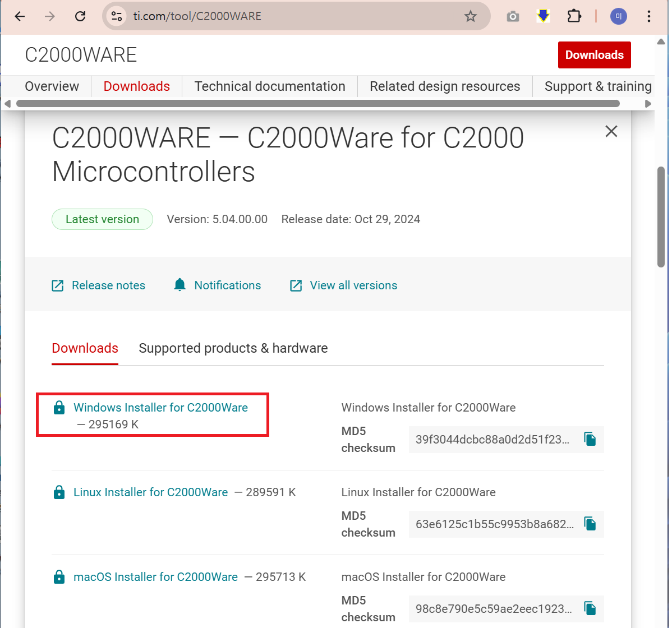Click lock icon beside Linux Installer
The height and width of the screenshot is (628, 672).
coord(59,492)
